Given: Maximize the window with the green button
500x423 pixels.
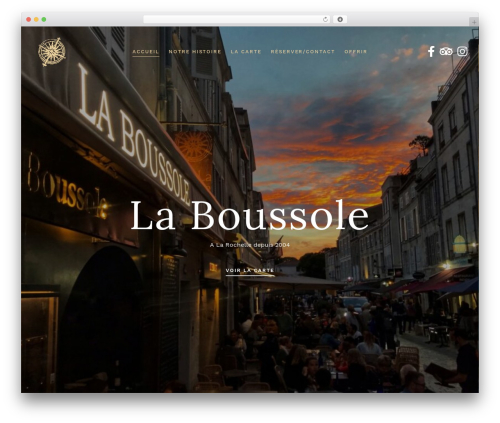Looking at the screenshot, I should click(44, 19).
